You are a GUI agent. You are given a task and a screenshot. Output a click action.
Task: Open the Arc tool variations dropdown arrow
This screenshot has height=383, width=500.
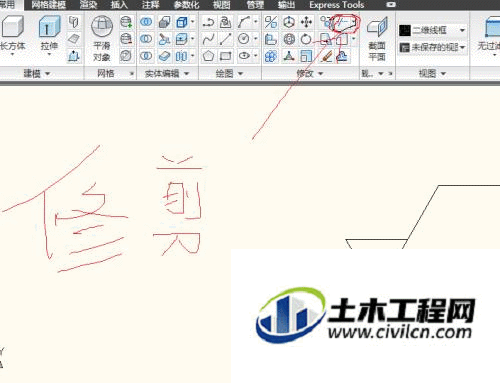point(256,22)
